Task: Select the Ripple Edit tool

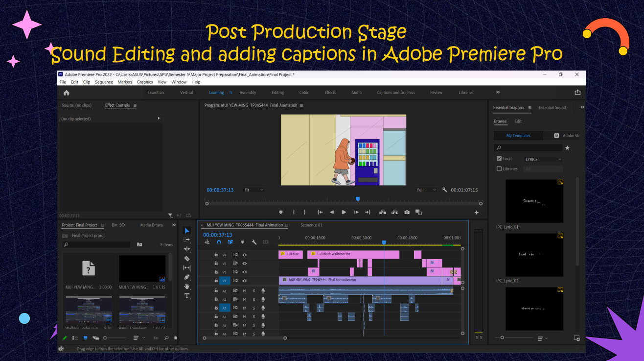Action: point(187,249)
